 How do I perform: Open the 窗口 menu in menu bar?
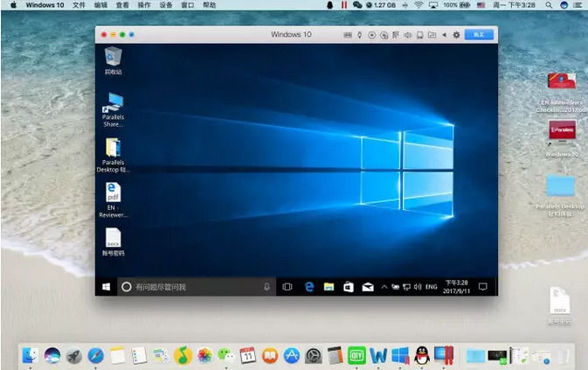(188, 5)
